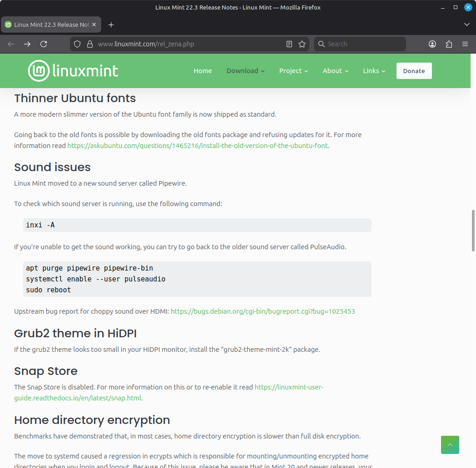
Task: Close the Linux Mint 22.3 tab
Action: point(94,25)
